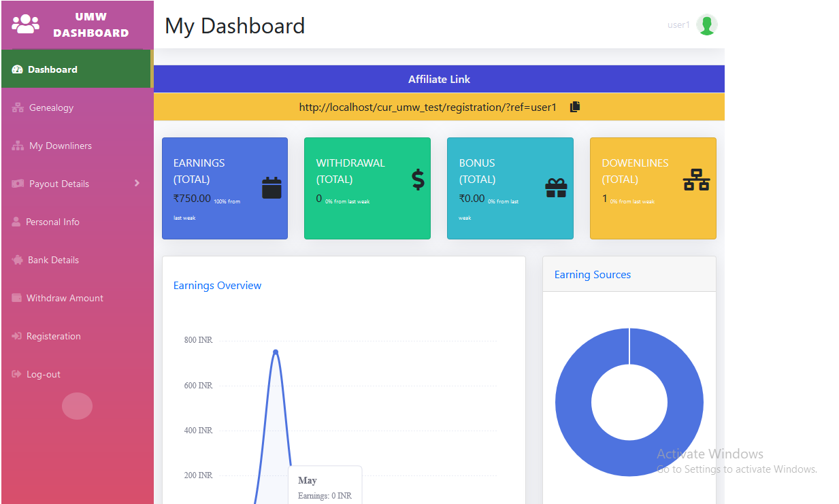This screenshot has height=504, width=839.
Task: Click the piggy bank icon beside Bank Details
Action: (x=17, y=260)
